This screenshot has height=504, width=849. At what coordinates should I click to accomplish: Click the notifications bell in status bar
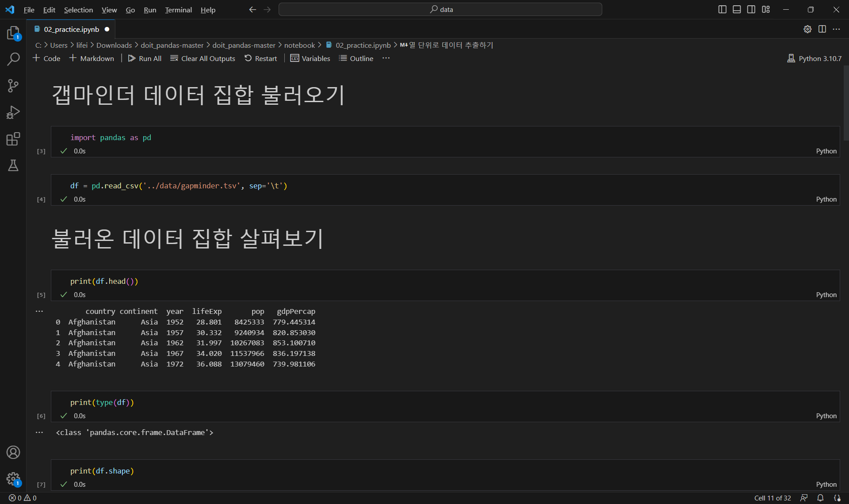820,498
